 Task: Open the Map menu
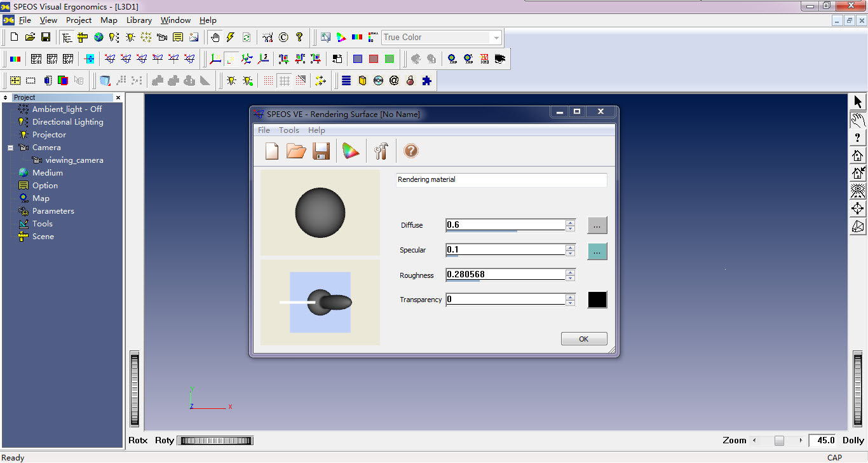109,20
